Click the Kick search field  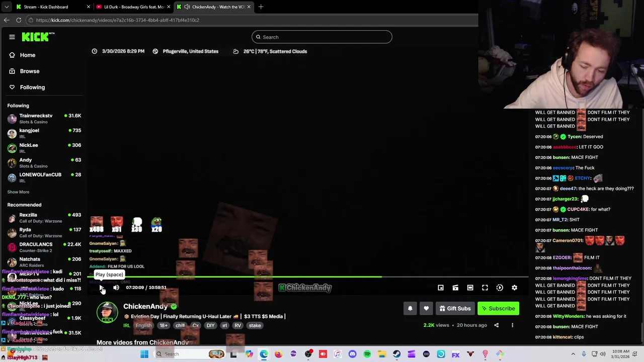click(322, 37)
